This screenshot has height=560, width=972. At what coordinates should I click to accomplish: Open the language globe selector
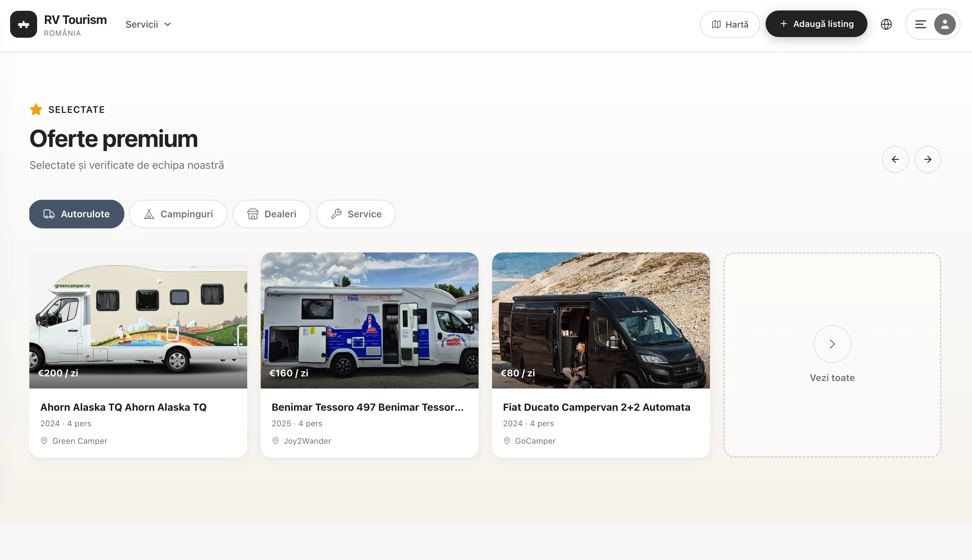point(886,24)
